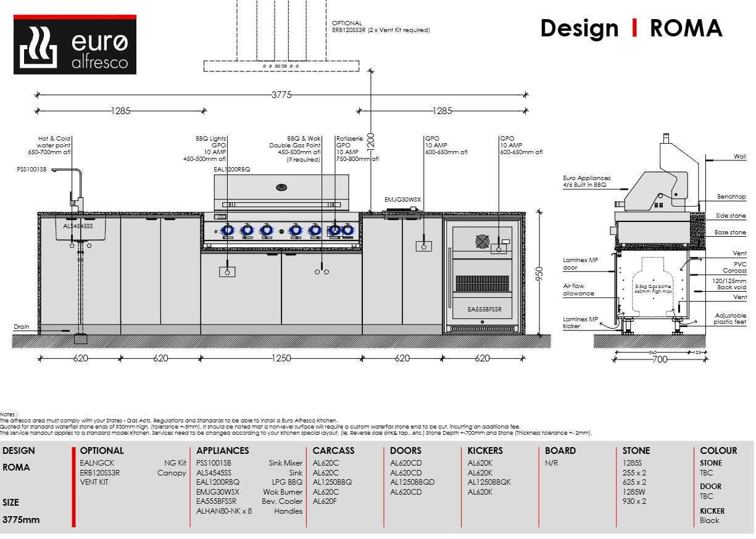Click the beverage cooler fan symbol
The width and height of the screenshot is (756, 539).
483,240
